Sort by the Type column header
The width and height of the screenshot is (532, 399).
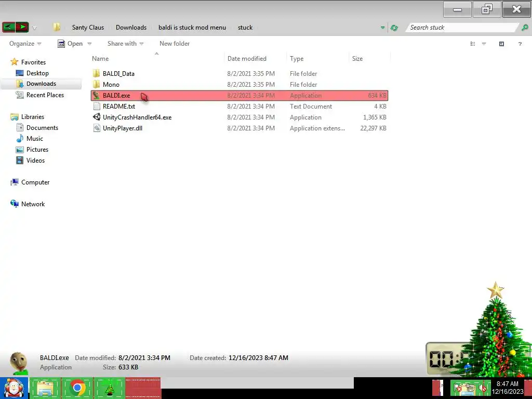point(297,58)
